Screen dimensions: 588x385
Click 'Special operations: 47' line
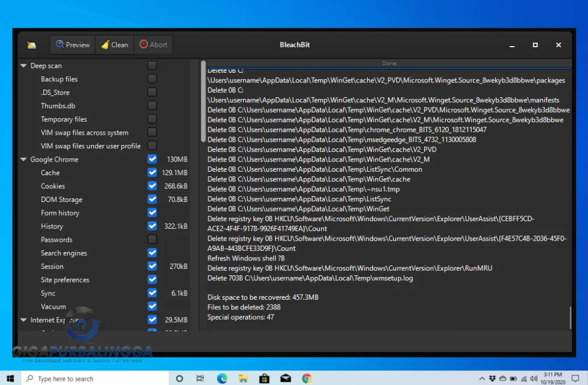click(x=241, y=317)
